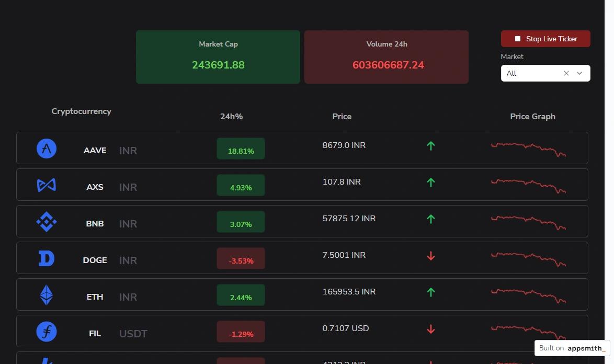Click the red down arrow for FIL
614x364 pixels.
click(x=431, y=329)
